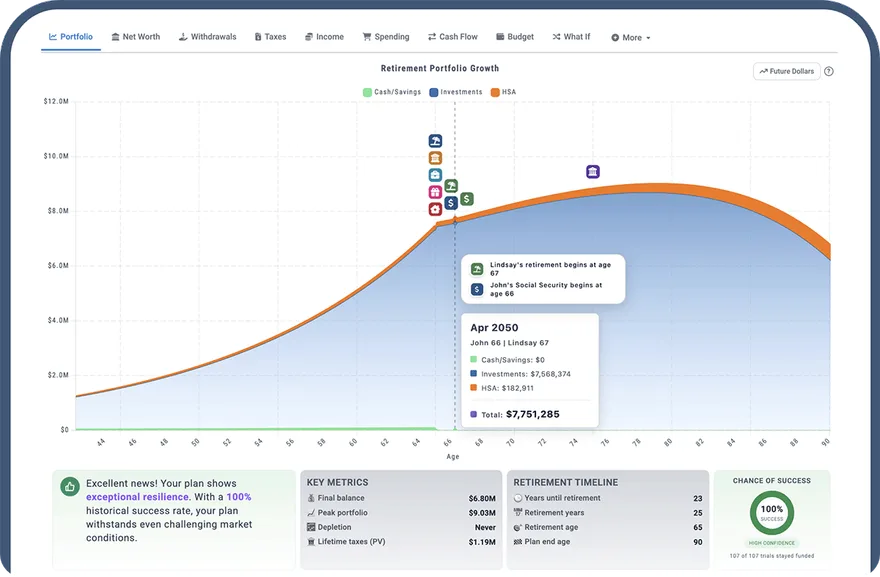Click the pink gift box event marker
Image resolution: width=880 pixels, height=577 pixels.
click(x=435, y=193)
